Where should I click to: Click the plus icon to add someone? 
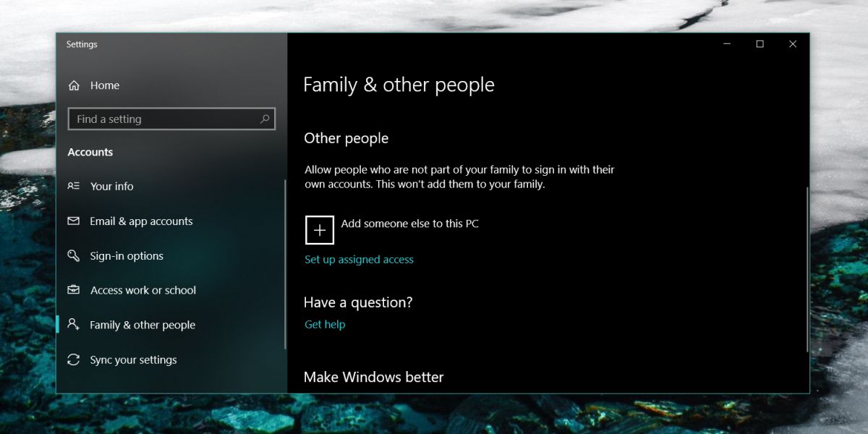(319, 229)
